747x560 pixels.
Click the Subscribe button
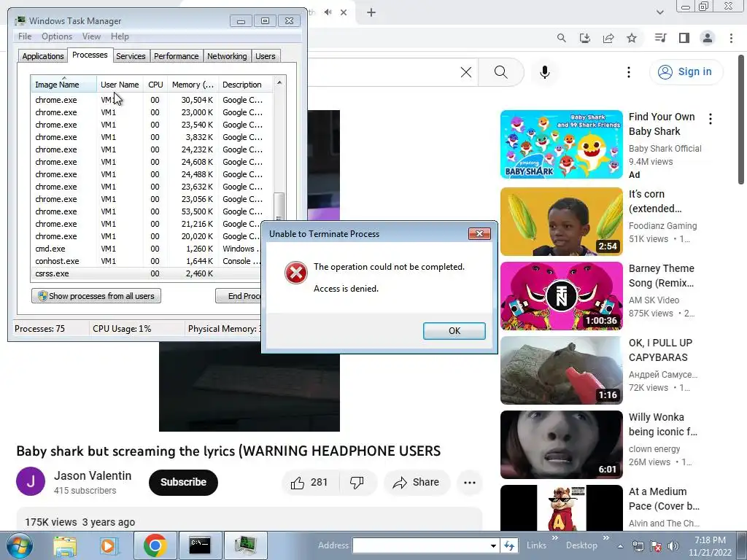coord(183,483)
